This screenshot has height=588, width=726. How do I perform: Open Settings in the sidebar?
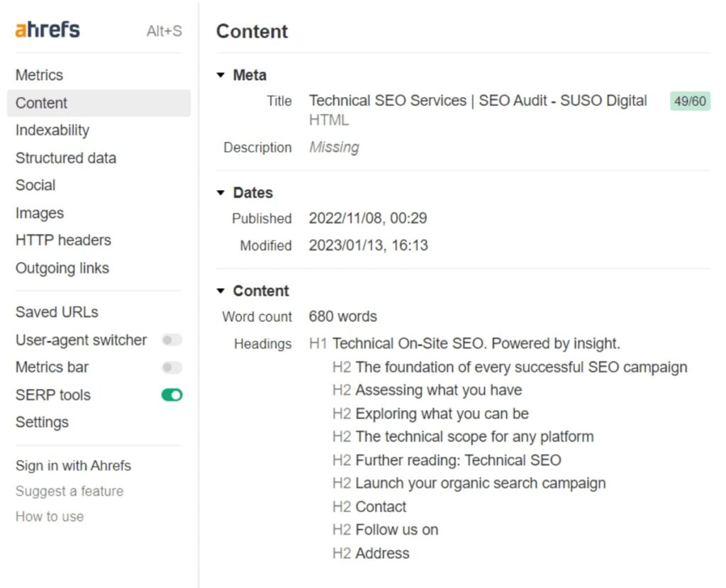coord(42,423)
